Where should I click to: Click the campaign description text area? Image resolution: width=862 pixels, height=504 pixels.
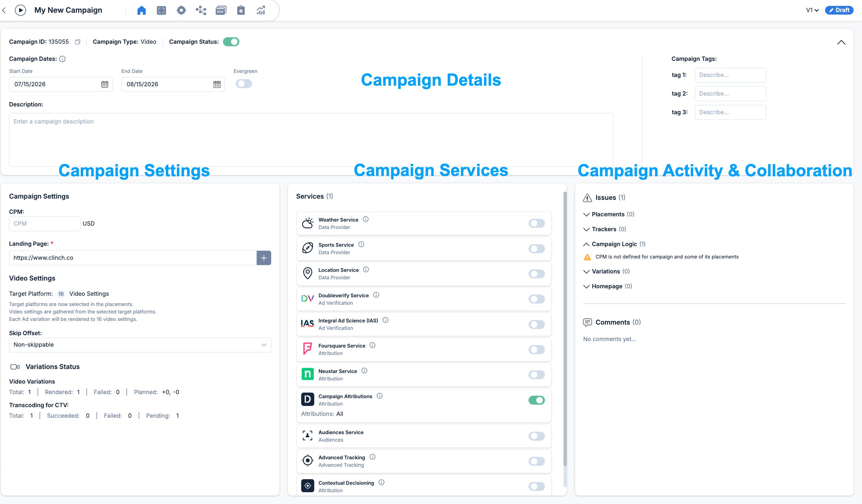311,140
